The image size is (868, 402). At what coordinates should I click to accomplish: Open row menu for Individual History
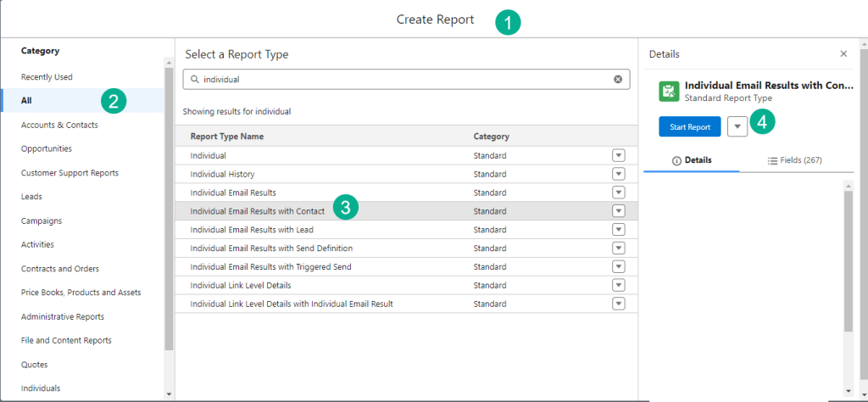tap(618, 174)
